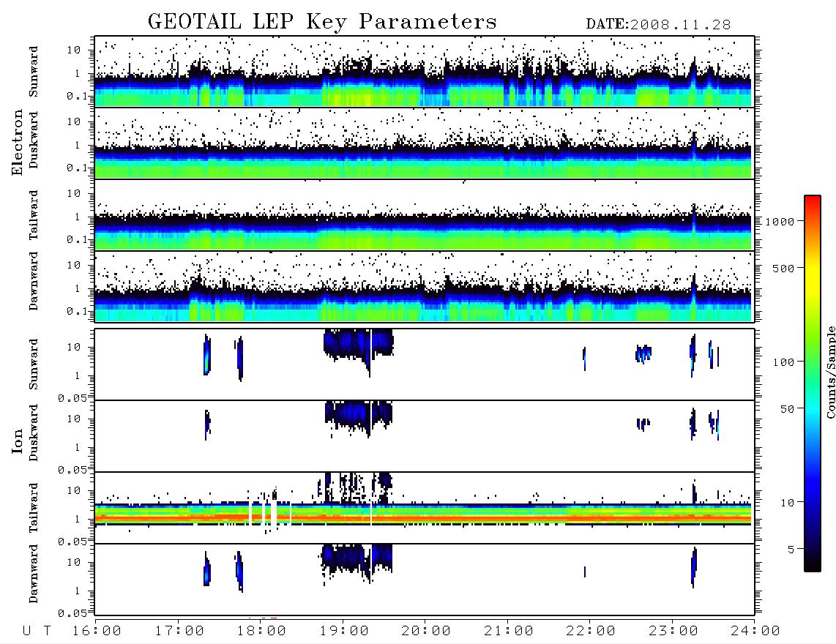Click the 20:00 time tick label
The height and width of the screenshot is (644, 836).
click(x=426, y=632)
